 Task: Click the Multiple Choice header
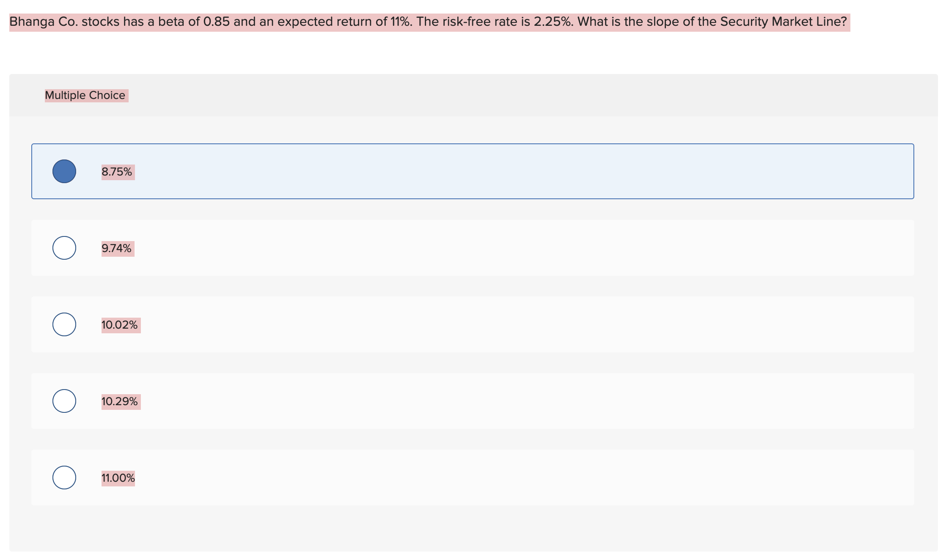tap(85, 95)
